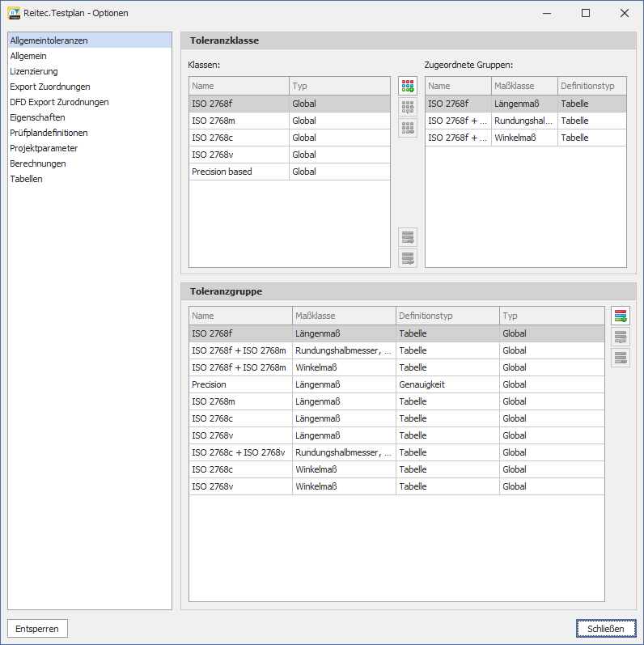Image resolution: width=644 pixels, height=645 pixels.
Task: Click the remove tolerance class icon
Action: coord(408,128)
